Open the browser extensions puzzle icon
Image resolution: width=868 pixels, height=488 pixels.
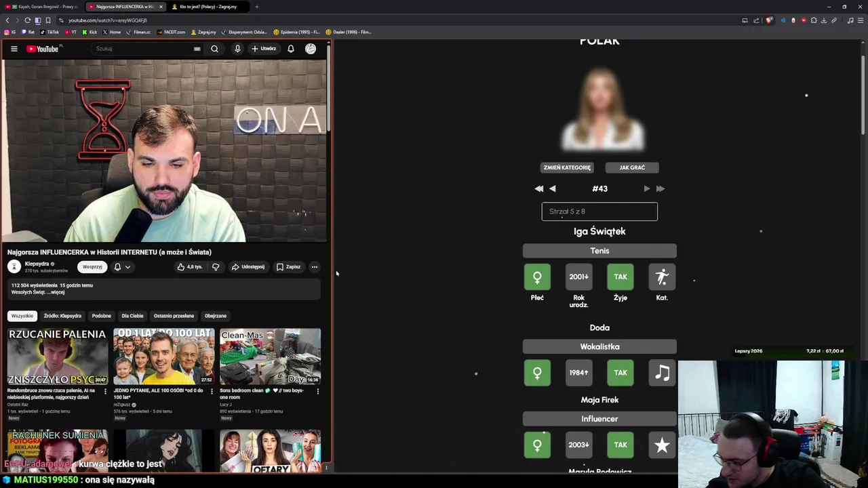pos(814,20)
